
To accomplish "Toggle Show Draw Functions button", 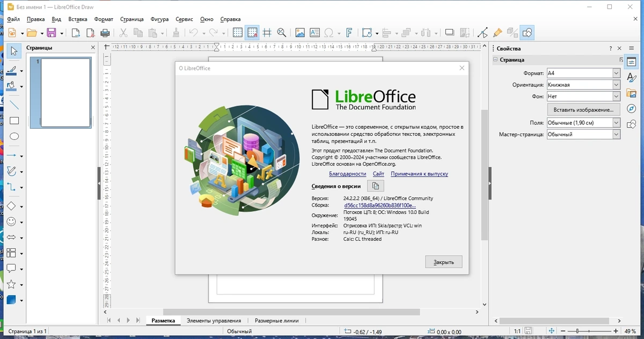I will (x=528, y=33).
